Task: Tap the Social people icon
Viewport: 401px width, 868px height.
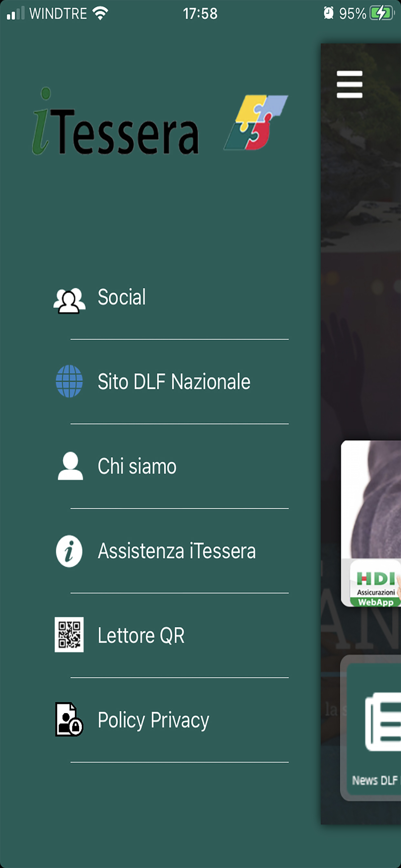Action: point(69,301)
